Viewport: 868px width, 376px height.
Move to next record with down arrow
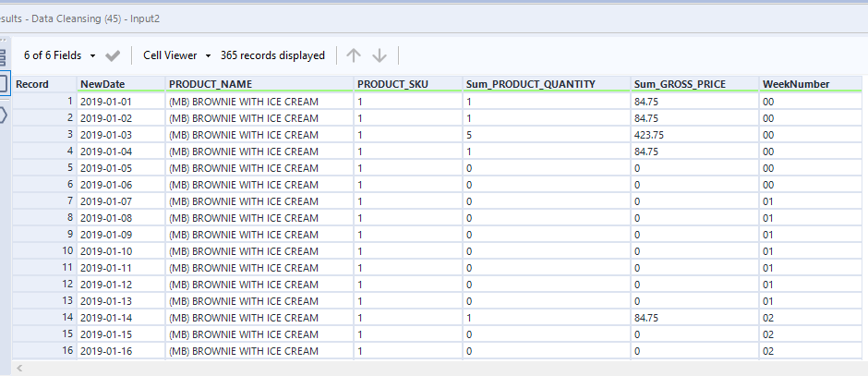click(x=380, y=55)
